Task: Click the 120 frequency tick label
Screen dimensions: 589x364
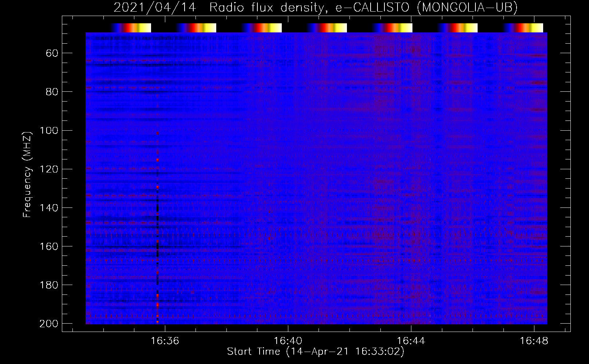Action: (49, 169)
